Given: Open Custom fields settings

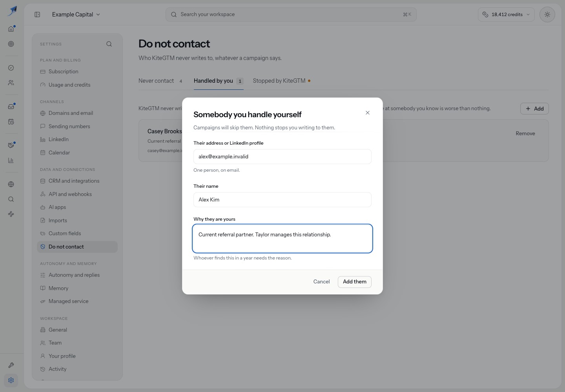Looking at the screenshot, I should tap(77, 234).
